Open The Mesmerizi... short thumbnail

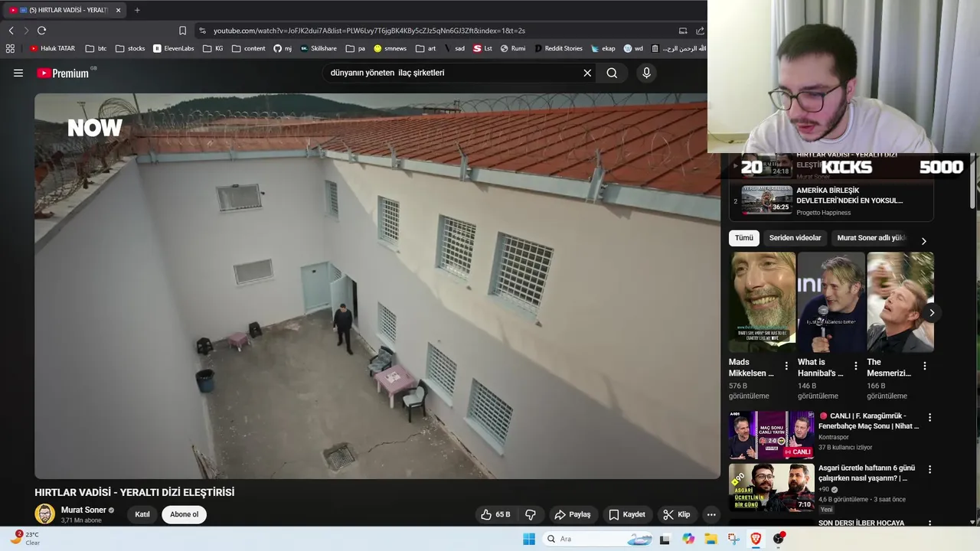tap(900, 302)
